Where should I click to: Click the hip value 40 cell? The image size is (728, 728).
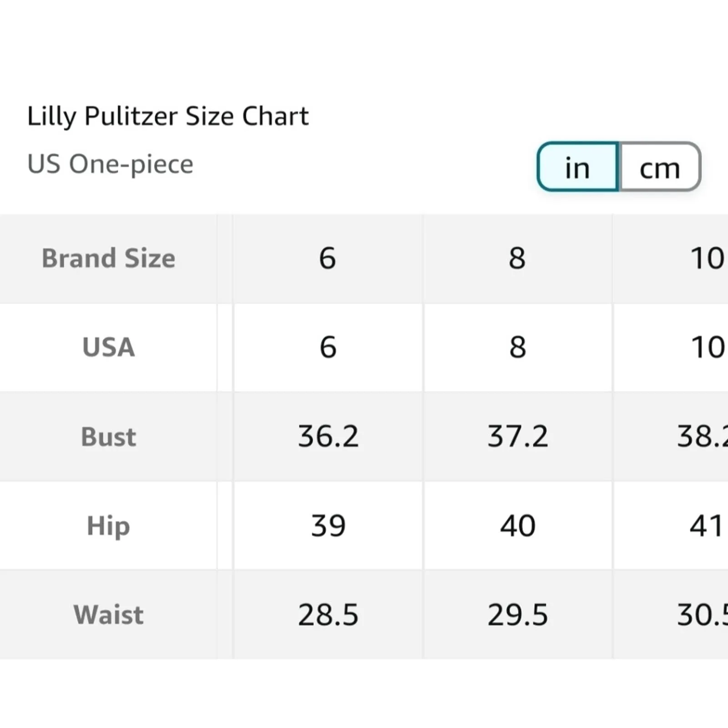coord(518,526)
